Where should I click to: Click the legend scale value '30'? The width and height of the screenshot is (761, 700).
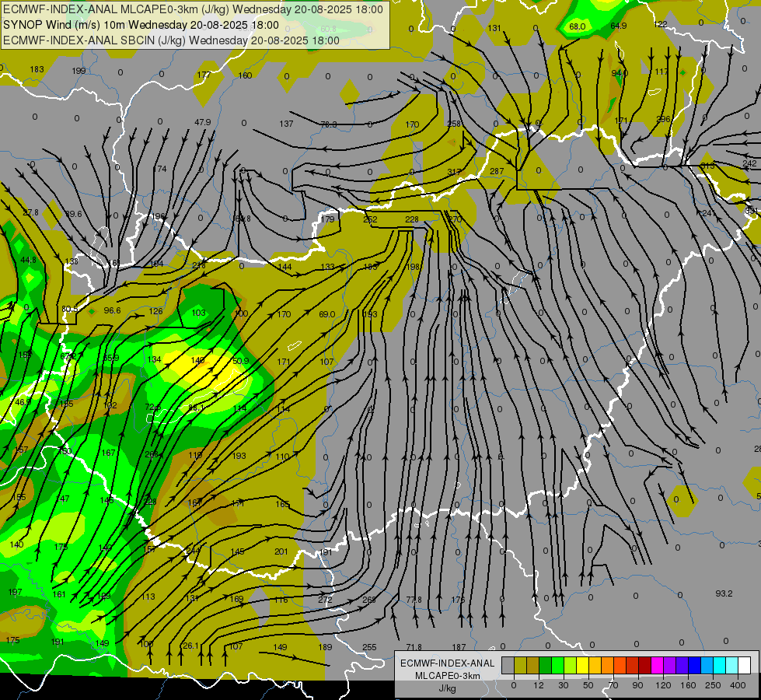coord(564,685)
